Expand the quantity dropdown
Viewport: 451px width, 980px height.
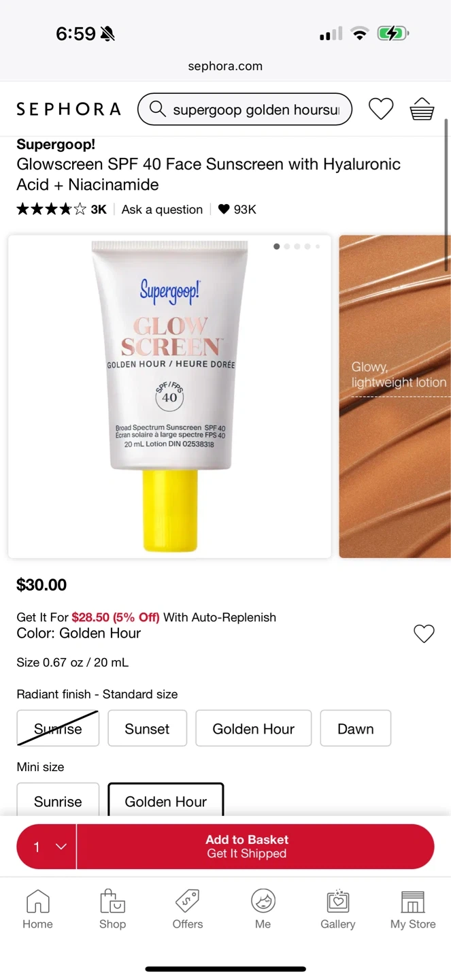pyautogui.click(x=47, y=847)
